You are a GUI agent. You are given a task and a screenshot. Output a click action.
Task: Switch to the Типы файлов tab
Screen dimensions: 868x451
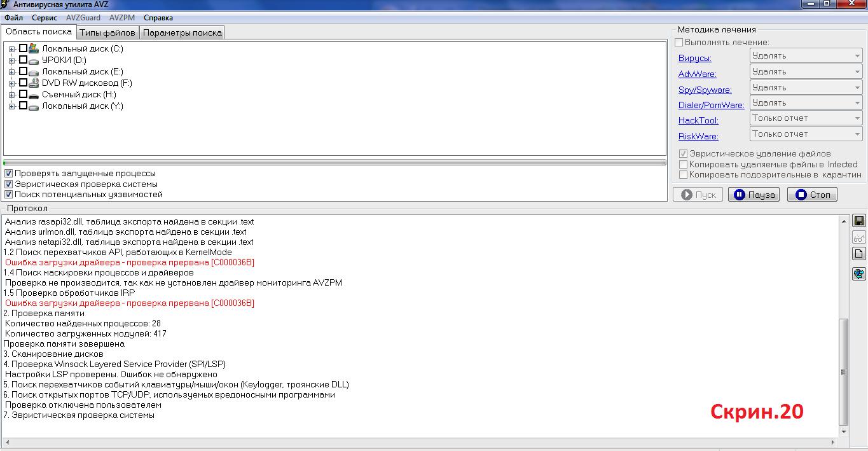click(x=107, y=32)
